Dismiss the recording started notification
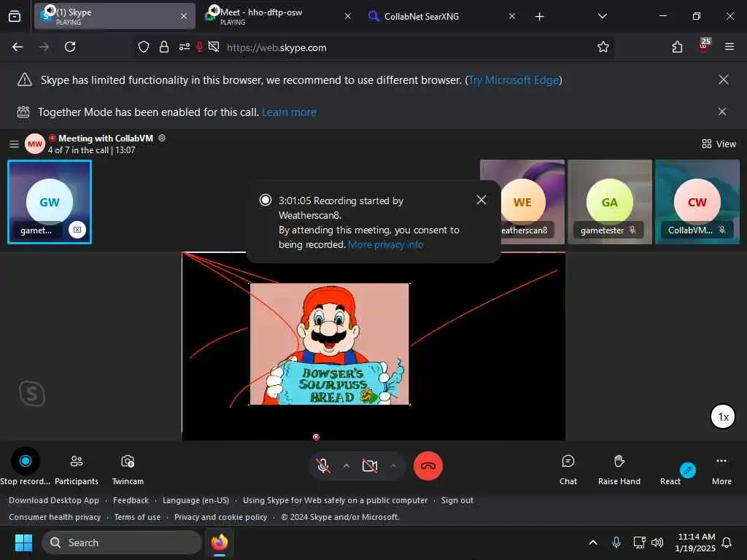Viewport: 747px width, 560px height. point(481,200)
